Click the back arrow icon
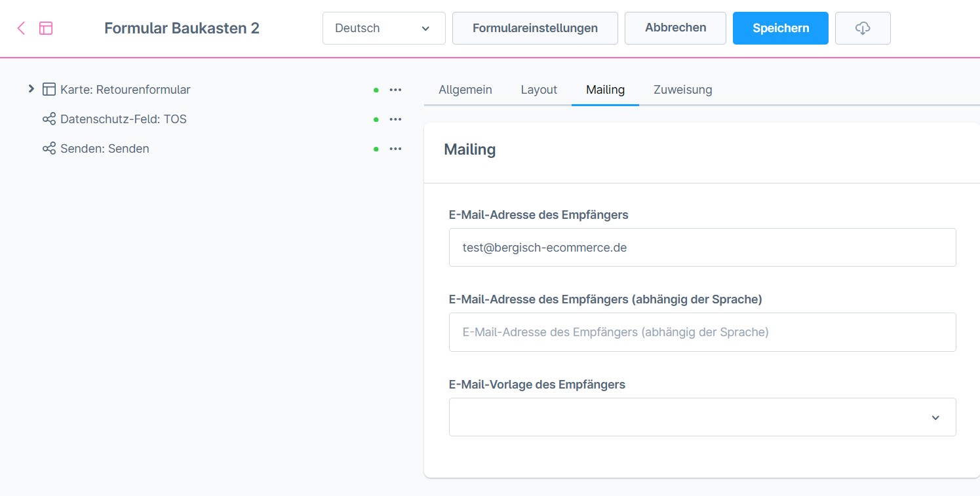 tap(21, 28)
